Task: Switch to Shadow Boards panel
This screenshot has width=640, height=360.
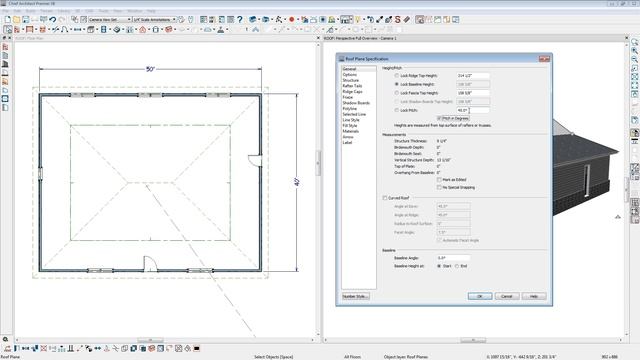Action: click(x=356, y=103)
